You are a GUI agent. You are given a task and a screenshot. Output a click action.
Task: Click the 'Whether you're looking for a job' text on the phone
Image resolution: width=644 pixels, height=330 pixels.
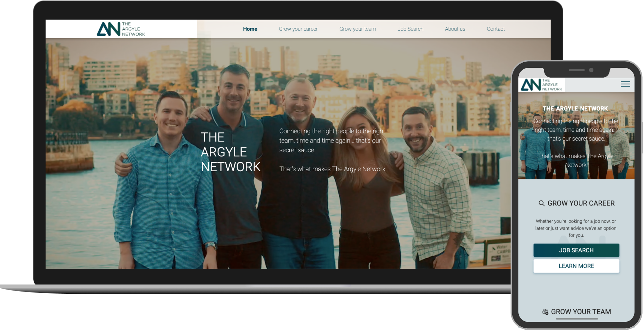click(x=576, y=228)
